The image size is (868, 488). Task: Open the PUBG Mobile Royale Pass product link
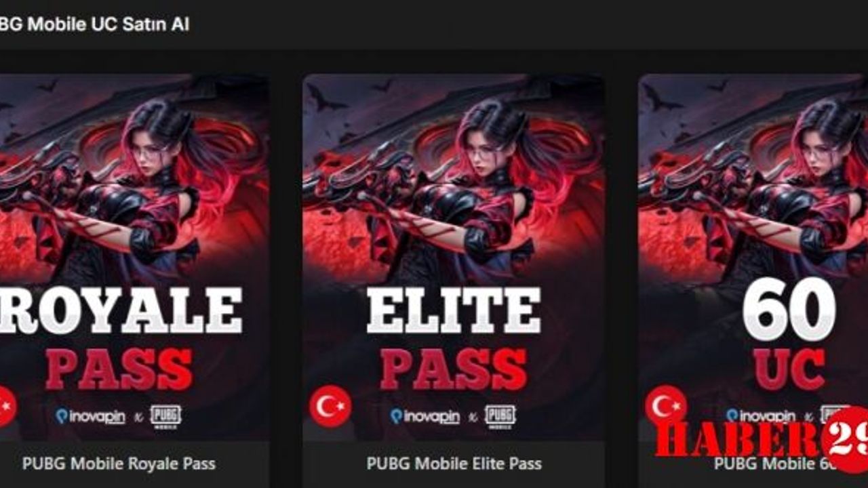(119, 464)
